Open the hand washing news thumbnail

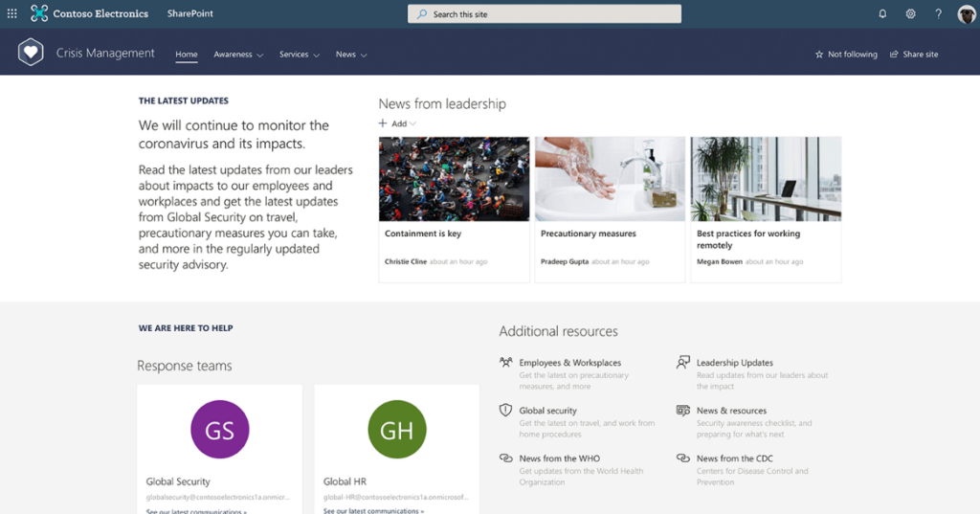click(610, 179)
